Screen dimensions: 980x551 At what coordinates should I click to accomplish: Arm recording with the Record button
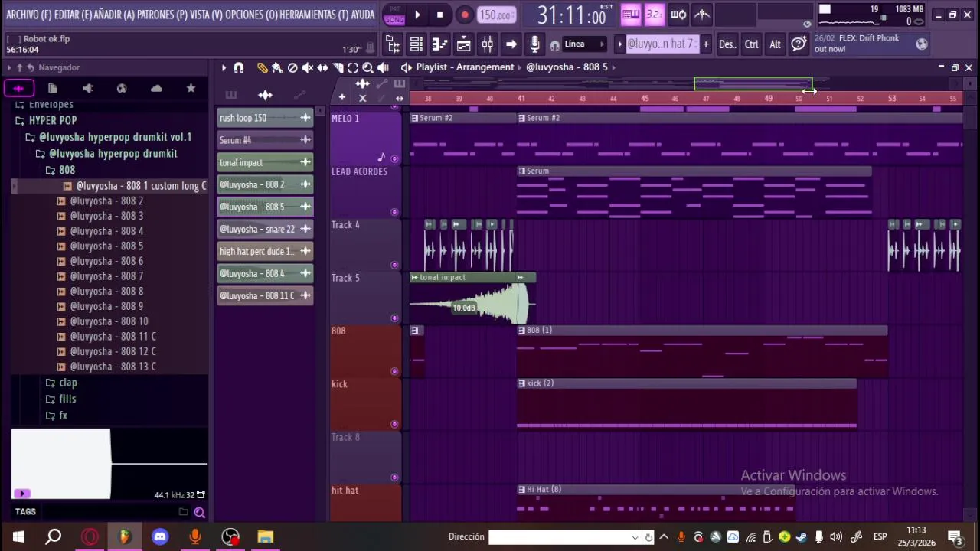tap(465, 15)
